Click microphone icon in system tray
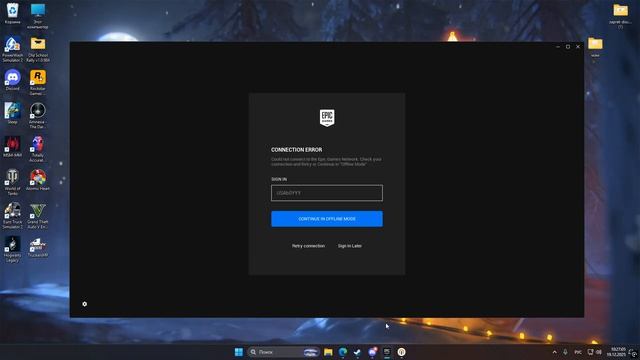 coord(565,352)
